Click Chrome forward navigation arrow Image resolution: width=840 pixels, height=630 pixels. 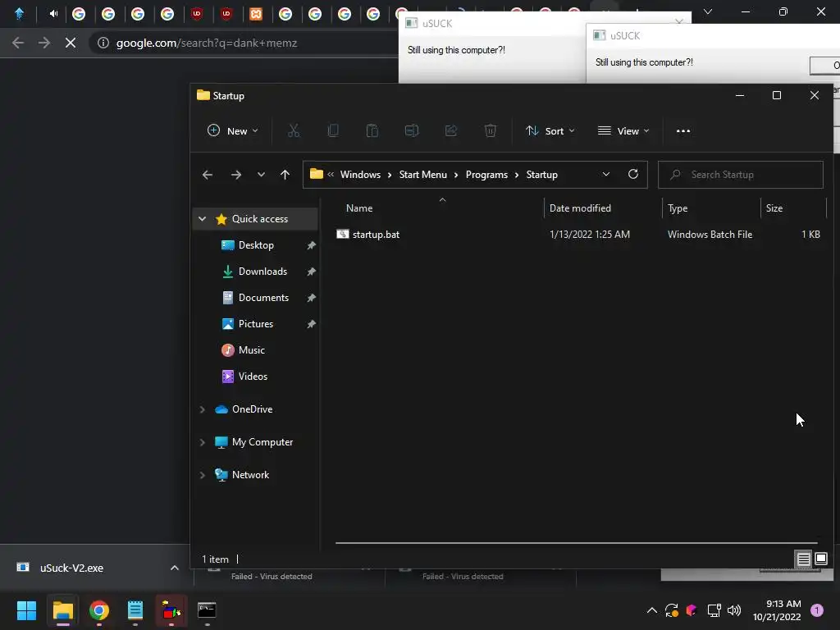tap(44, 43)
